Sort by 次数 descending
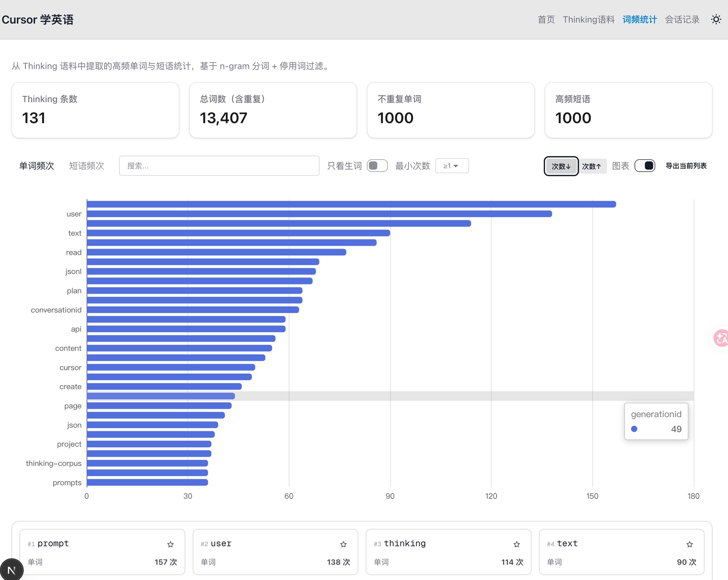Image resolution: width=728 pixels, height=580 pixels. tap(561, 166)
